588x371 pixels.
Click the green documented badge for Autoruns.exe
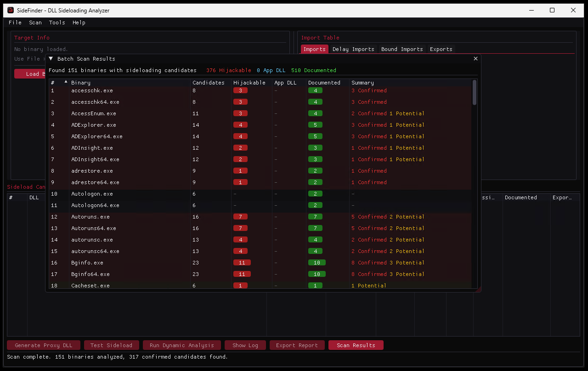click(315, 217)
